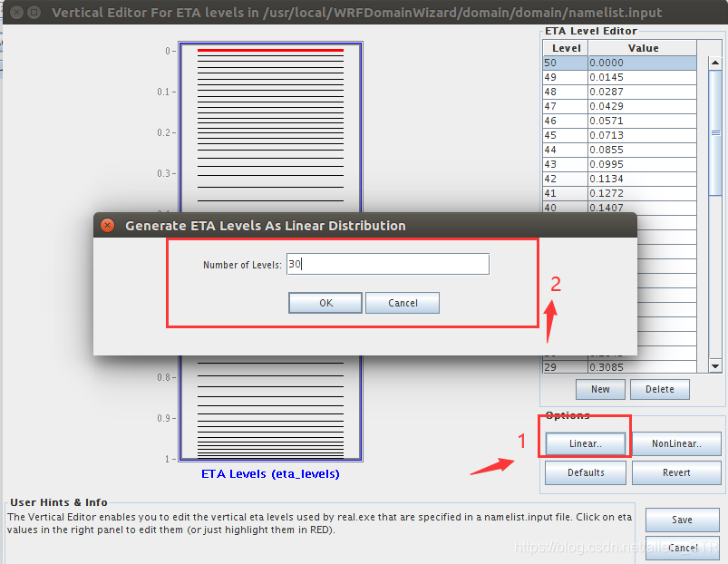
Task: Focus the Number of Levels input field
Action: point(388,264)
